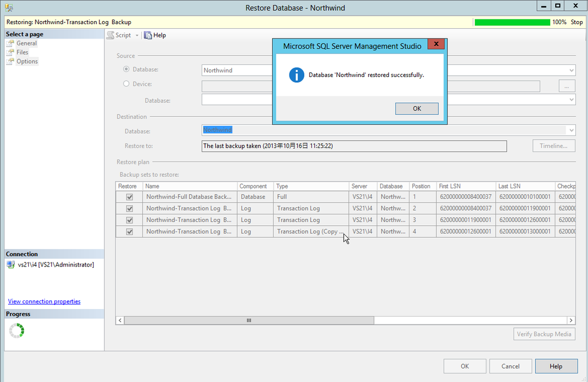Viewport: 588px width, 382px height.
Task: Click the blue information icon in dialog
Action: click(296, 75)
